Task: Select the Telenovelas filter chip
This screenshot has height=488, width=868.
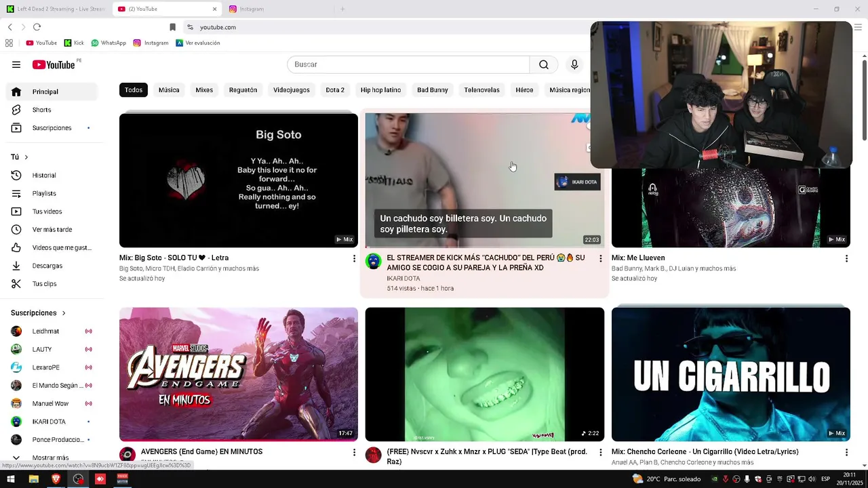Action: pos(481,90)
